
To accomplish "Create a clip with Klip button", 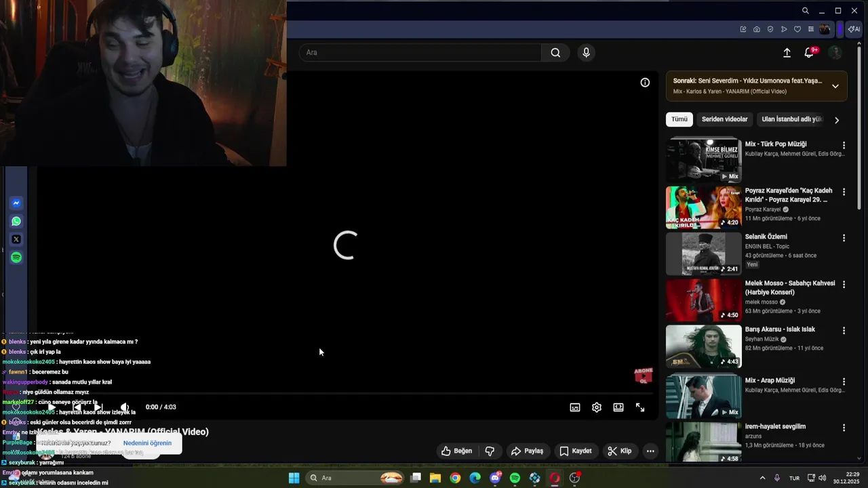I will coord(620,451).
